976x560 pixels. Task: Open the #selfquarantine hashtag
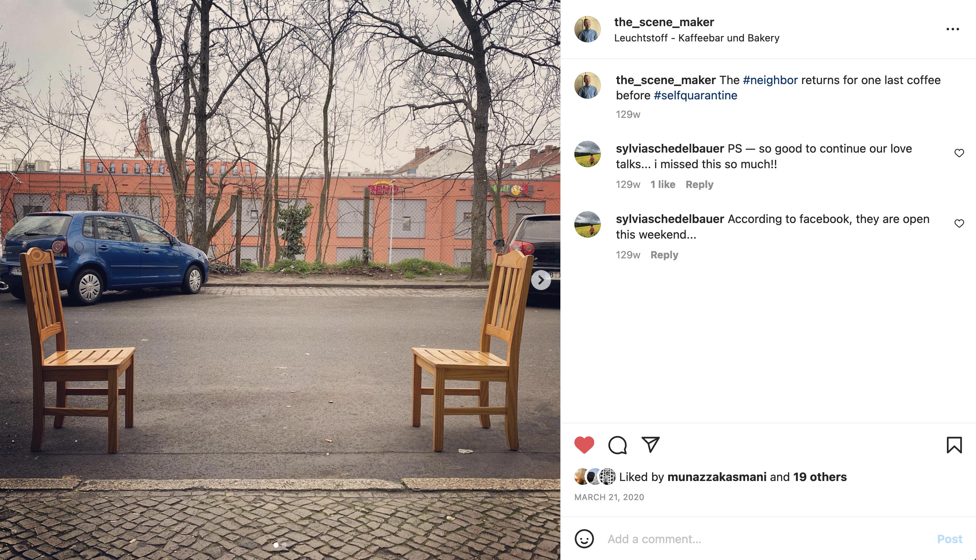(x=696, y=95)
